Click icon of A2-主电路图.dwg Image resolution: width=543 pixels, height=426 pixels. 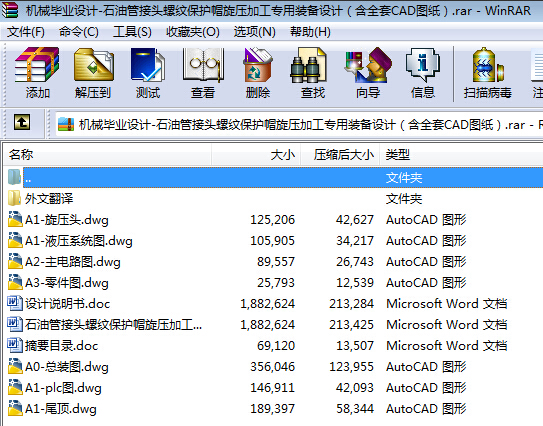(15, 261)
